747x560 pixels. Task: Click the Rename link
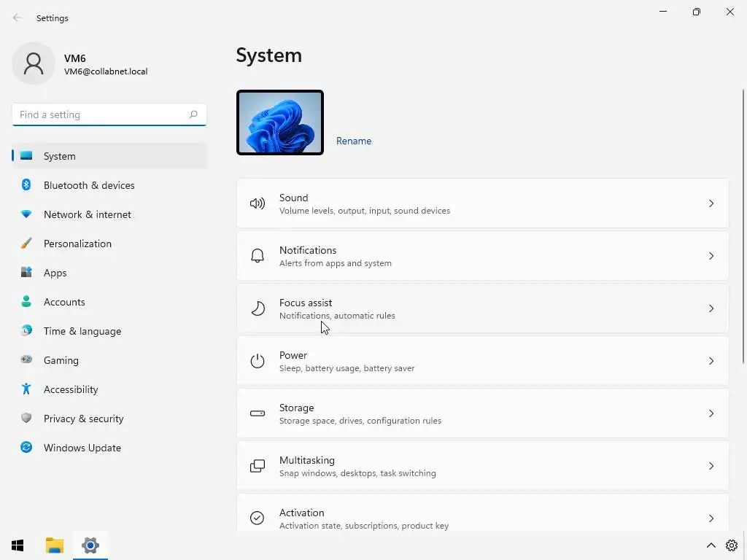click(x=354, y=141)
